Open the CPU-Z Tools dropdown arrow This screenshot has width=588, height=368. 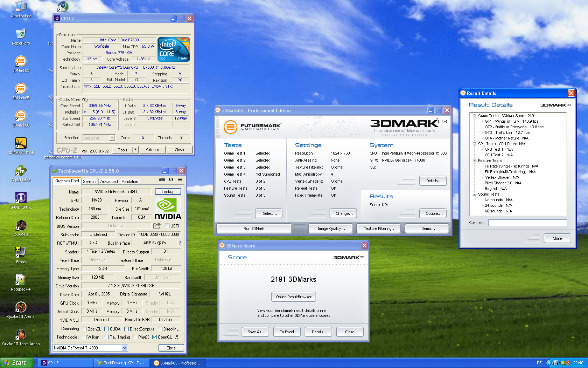135,150
